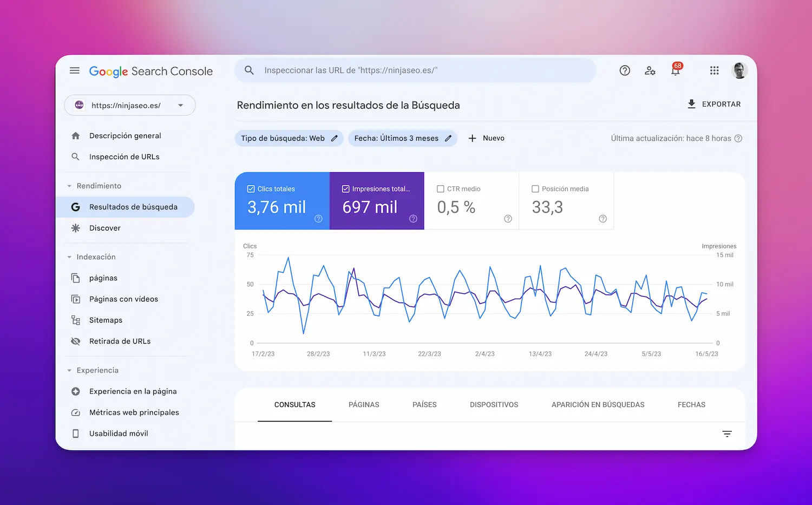Add a new filter with "+ Nuevo"

(x=486, y=138)
